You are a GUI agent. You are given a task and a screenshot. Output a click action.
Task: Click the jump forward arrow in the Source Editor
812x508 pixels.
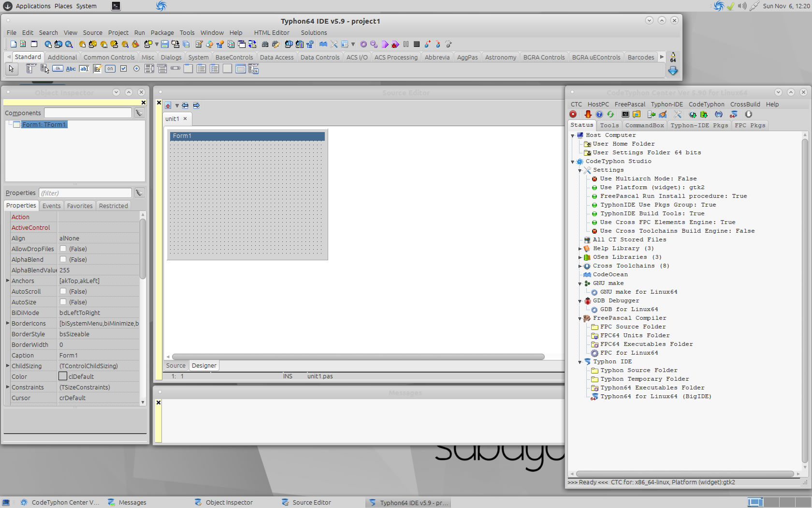coord(196,105)
